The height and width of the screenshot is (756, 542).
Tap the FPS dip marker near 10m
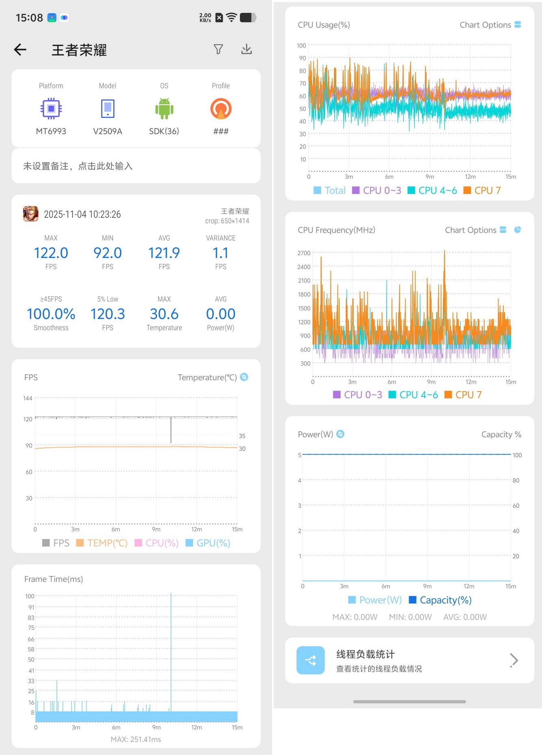coord(171,430)
